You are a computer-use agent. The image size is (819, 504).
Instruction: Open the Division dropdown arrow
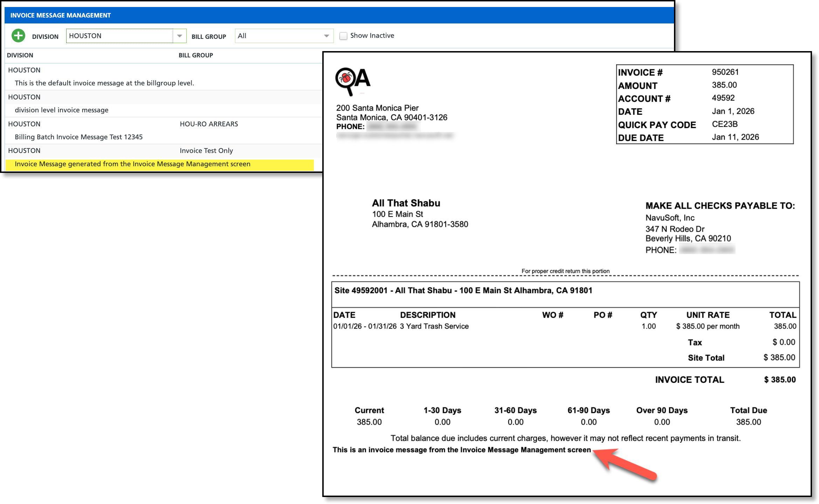click(179, 36)
